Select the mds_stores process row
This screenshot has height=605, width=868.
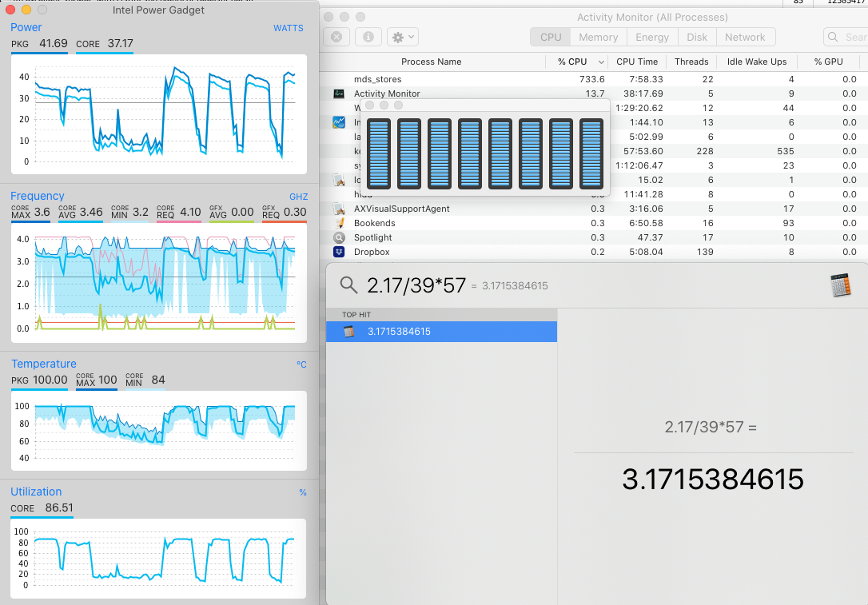pos(593,79)
